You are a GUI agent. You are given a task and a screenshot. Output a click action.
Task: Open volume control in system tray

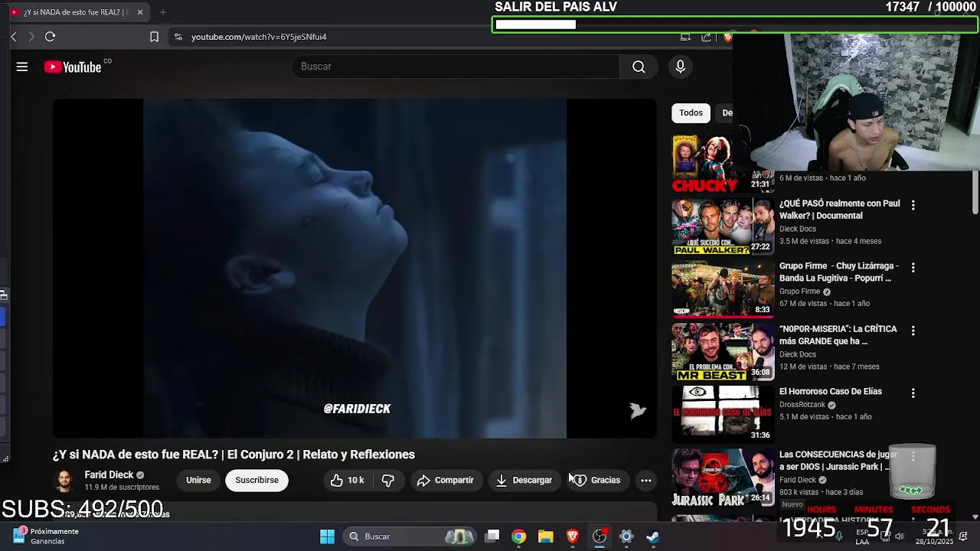click(x=900, y=536)
